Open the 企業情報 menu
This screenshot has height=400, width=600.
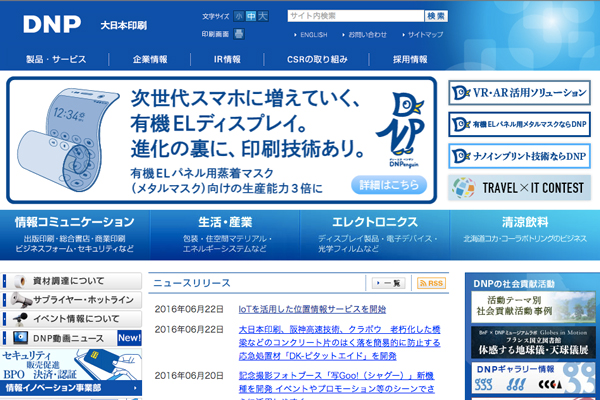[150, 59]
